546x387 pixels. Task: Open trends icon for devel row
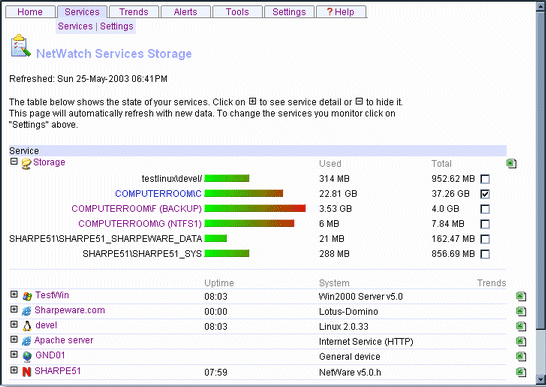coord(521,326)
